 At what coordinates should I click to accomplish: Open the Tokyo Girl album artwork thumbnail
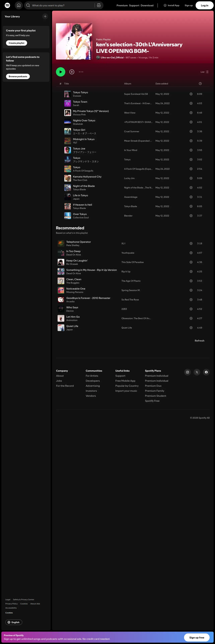pyautogui.click(x=68, y=132)
